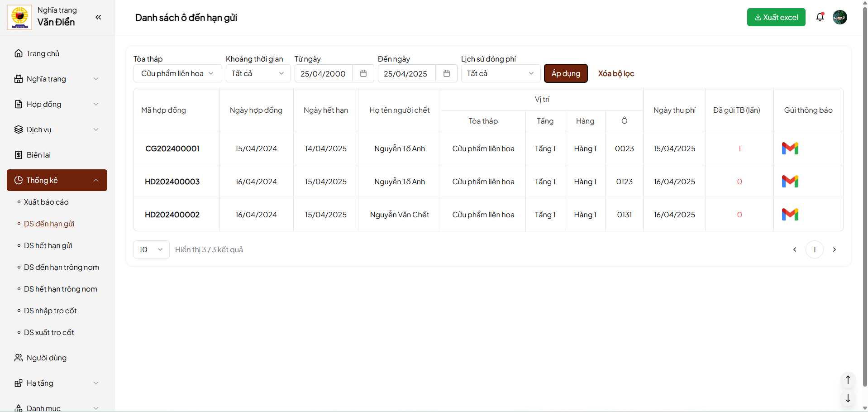868x412 pixels.
Task: Open the Tòa tháp dropdown
Action: tap(177, 73)
